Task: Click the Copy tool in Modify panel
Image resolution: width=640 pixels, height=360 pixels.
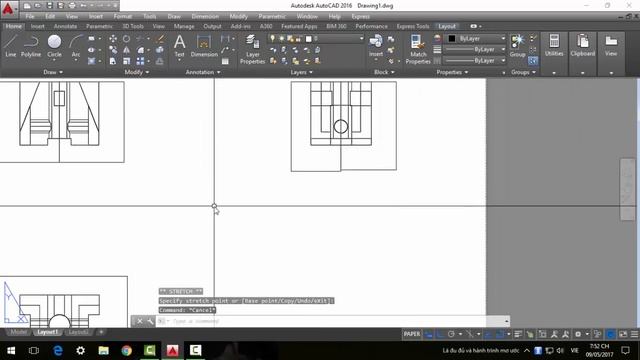Action: pyautogui.click(x=113, y=50)
